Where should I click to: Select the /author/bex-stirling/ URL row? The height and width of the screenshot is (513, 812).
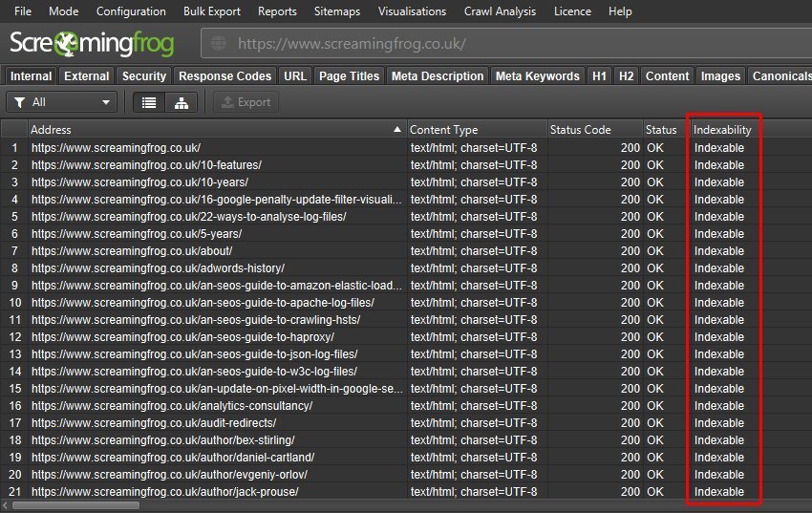tap(162, 440)
